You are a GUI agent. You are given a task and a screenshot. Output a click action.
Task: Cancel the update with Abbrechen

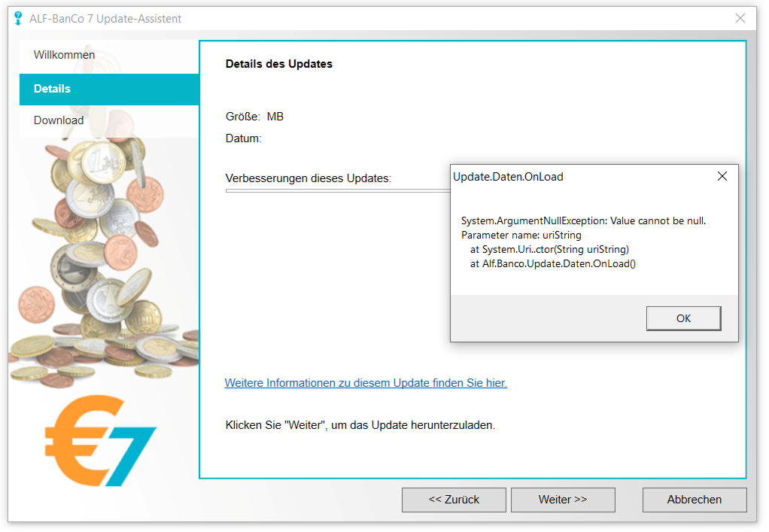point(695,500)
